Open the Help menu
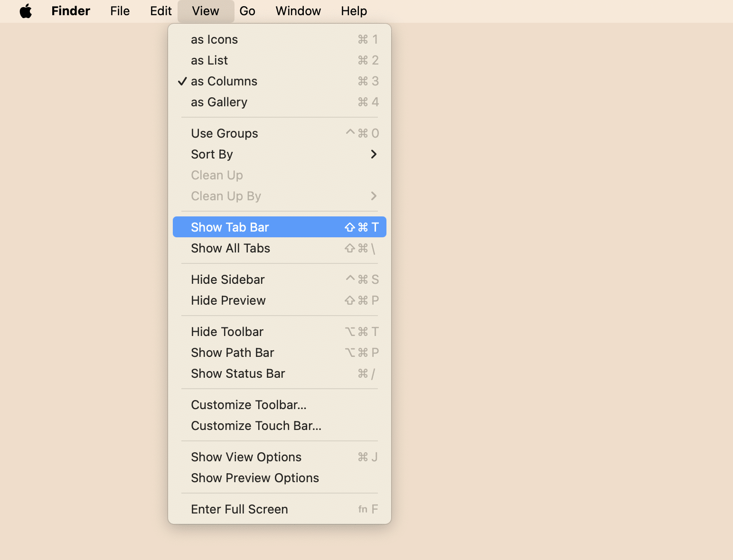The height and width of the screenshot is (560, 733). click(353, 11)
